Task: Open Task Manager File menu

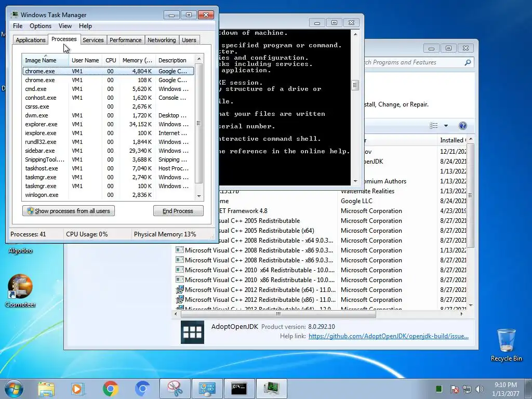Action: (x=18, y=26)
